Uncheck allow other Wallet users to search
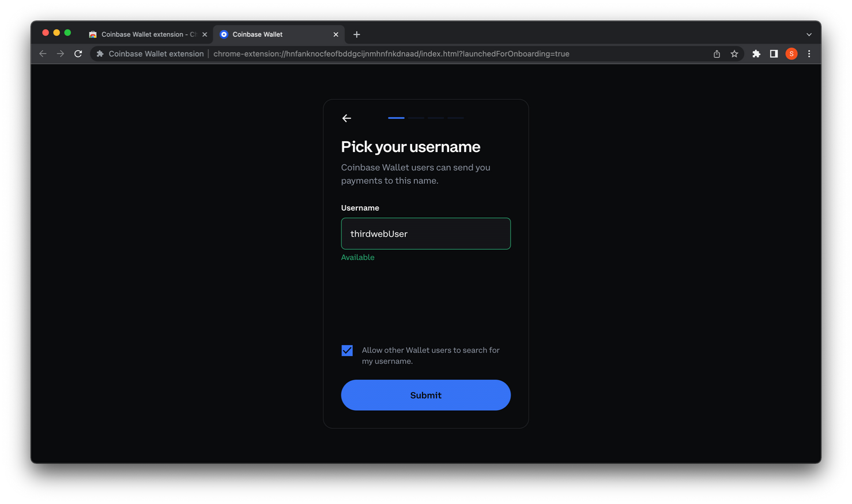852x504 pixels. (347, 350)
